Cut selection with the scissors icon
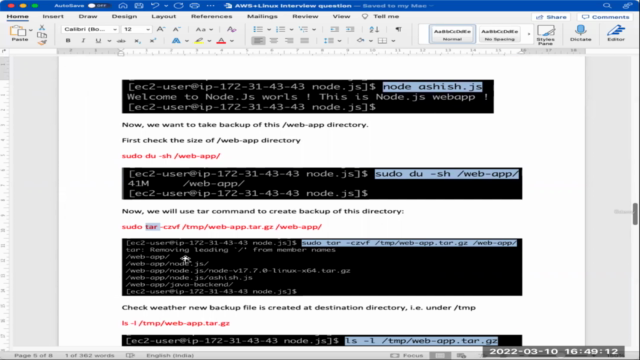640x360 pixels. 42,27
